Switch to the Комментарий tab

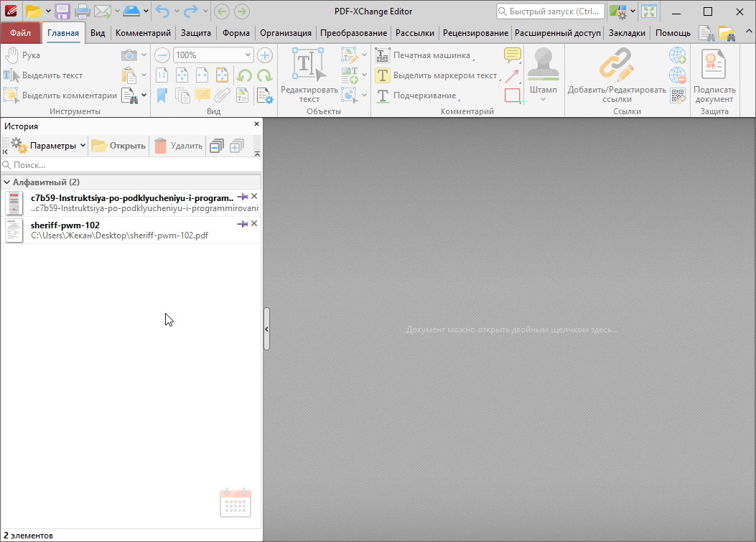click(143, 33)
